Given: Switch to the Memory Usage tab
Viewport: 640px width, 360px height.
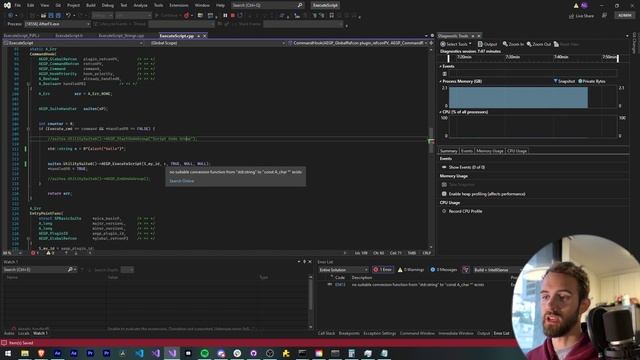Looking at the screenshot, I should (490, 151).
